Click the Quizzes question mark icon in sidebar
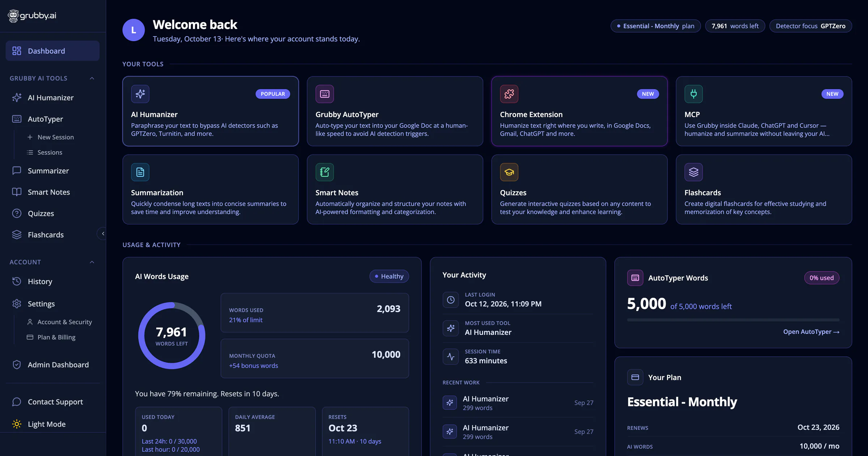 [x=17, y=213]
